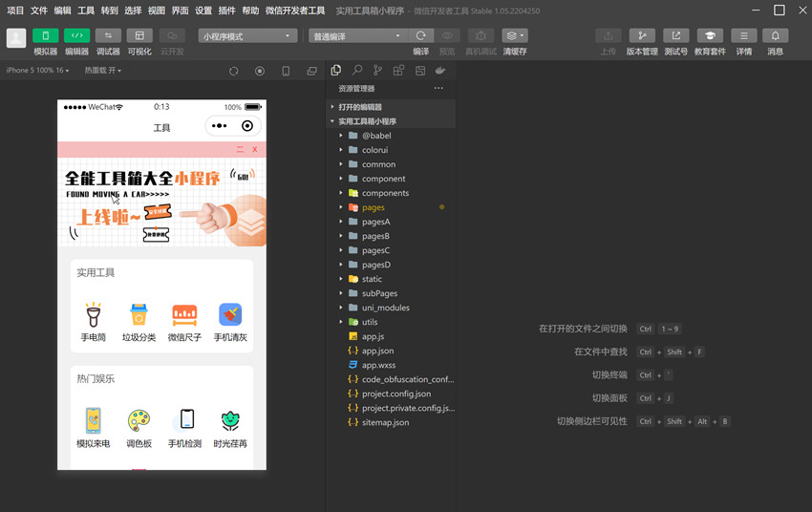Open the messages bell icon
The width and height of the screenshot is (812, 512).
point(776,35)
